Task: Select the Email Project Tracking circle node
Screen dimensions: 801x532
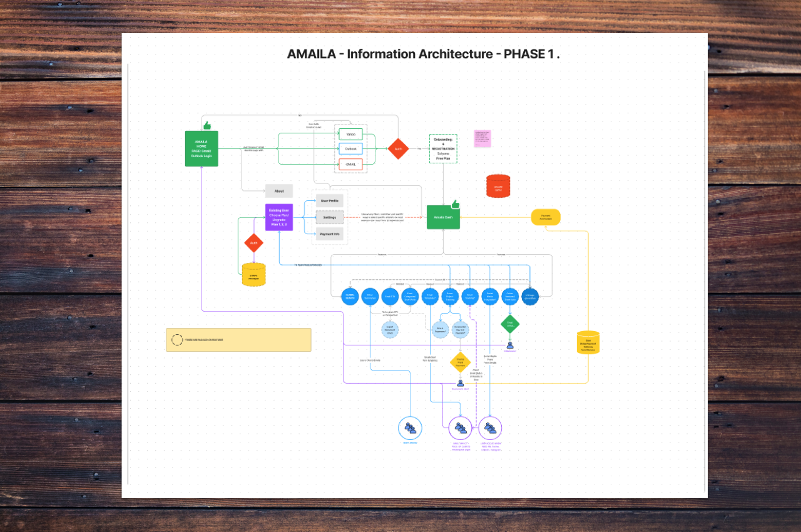Action: coord(450,297)
